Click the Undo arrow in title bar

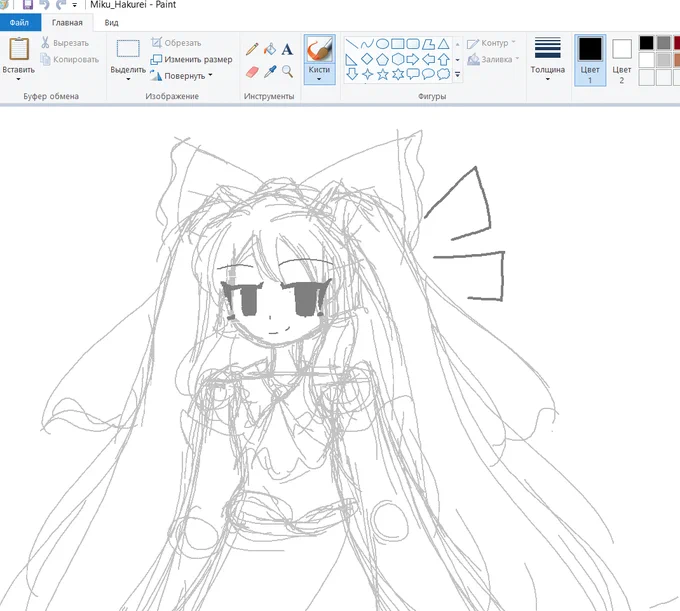click(x=44, y=4)
